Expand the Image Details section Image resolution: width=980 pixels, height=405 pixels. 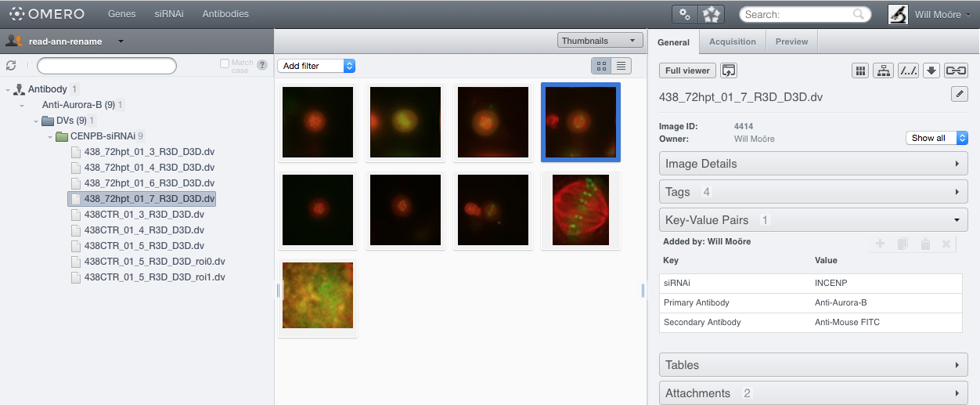coord(814,164)
